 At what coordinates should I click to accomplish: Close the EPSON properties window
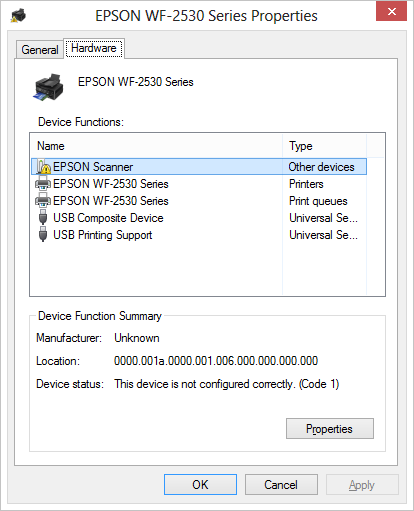(x=391, y=12)
